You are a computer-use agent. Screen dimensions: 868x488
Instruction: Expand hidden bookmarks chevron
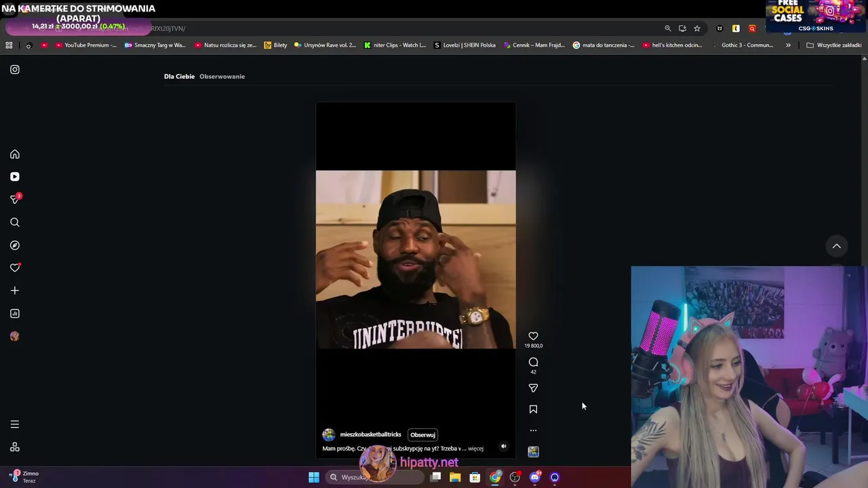point(788,45)
